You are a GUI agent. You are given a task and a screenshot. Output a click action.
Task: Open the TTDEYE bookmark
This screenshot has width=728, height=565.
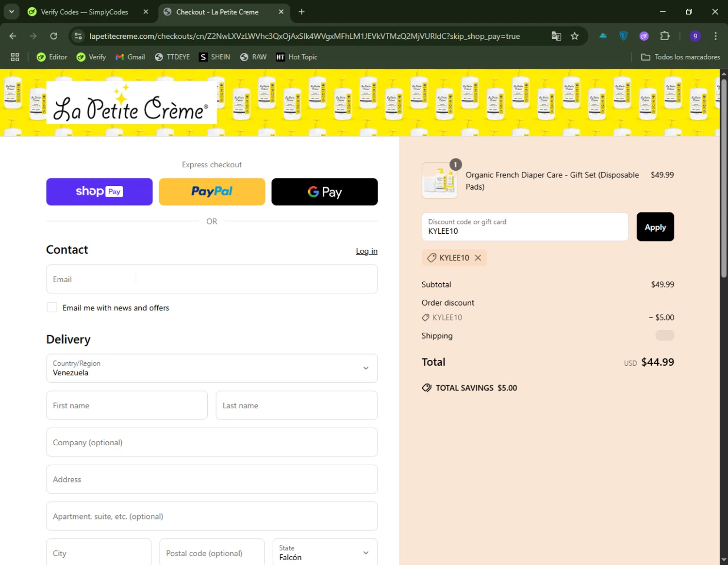coord(172,57)
